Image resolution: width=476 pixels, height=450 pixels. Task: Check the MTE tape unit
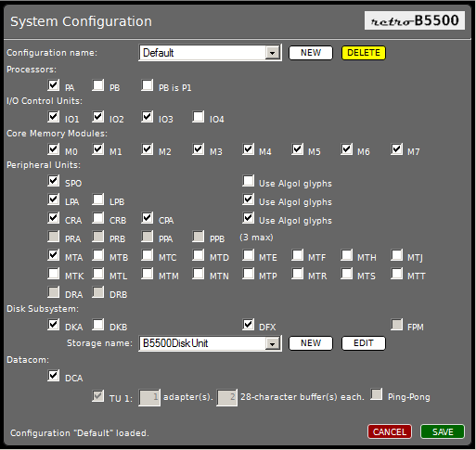[249, 255]
